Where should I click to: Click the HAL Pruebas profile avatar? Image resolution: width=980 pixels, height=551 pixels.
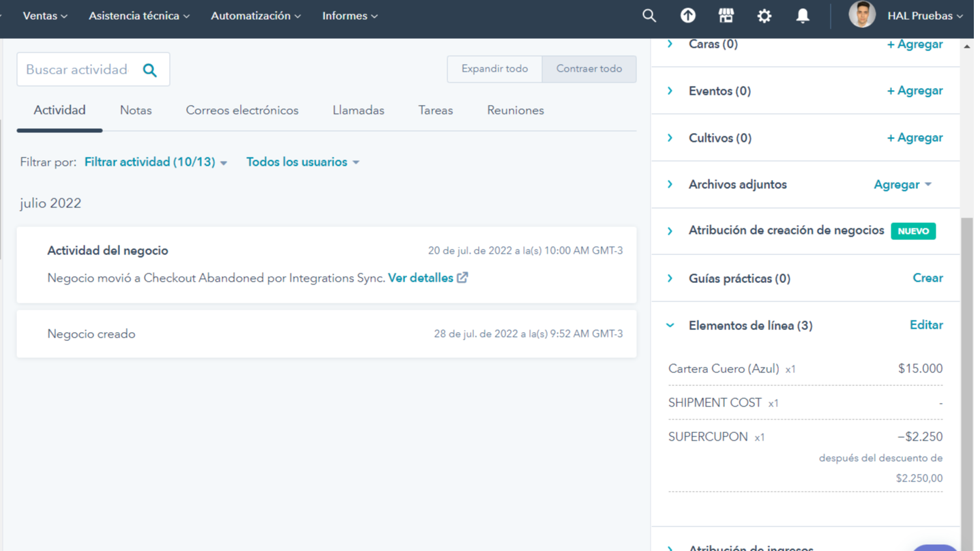pos(861,15)
